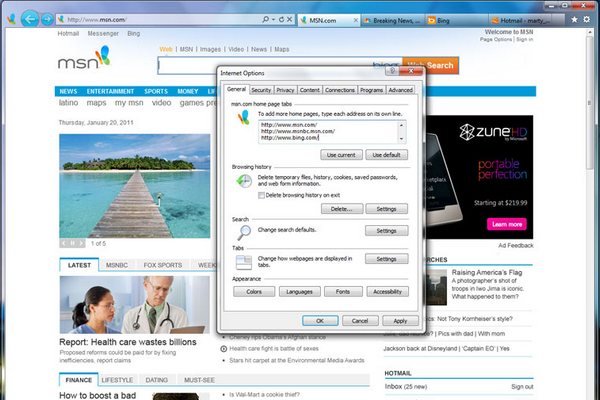Confirm dialog with OK button
This screenshot has width=600, height=400.
pyautogui.click(x=320, y=321)
